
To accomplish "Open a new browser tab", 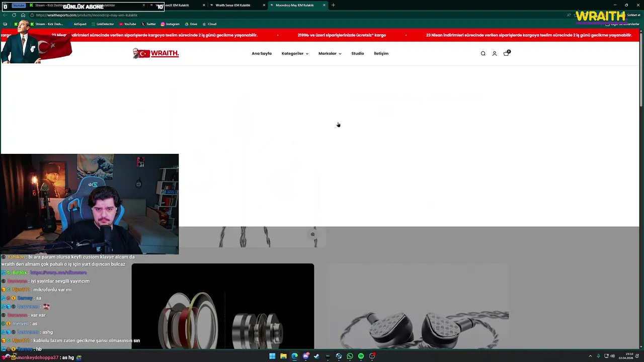I will [x=333, y=5].
